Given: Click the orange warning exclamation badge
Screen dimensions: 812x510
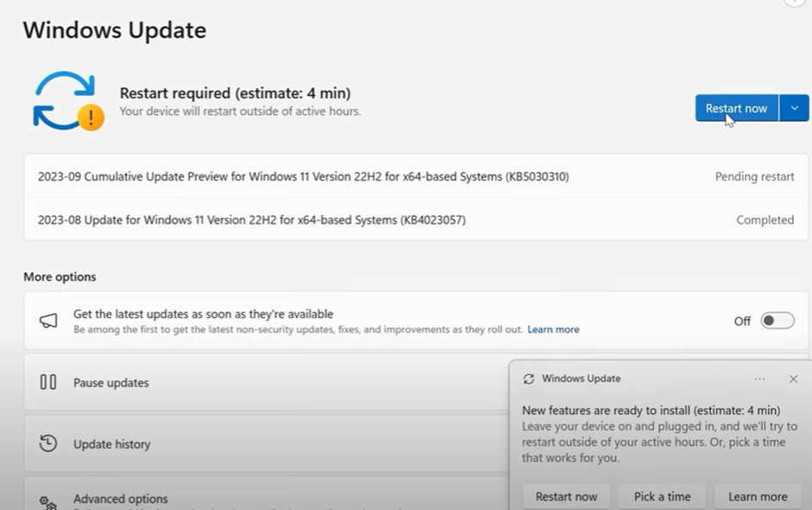Looking at the screenshot, I should [89, 116].
